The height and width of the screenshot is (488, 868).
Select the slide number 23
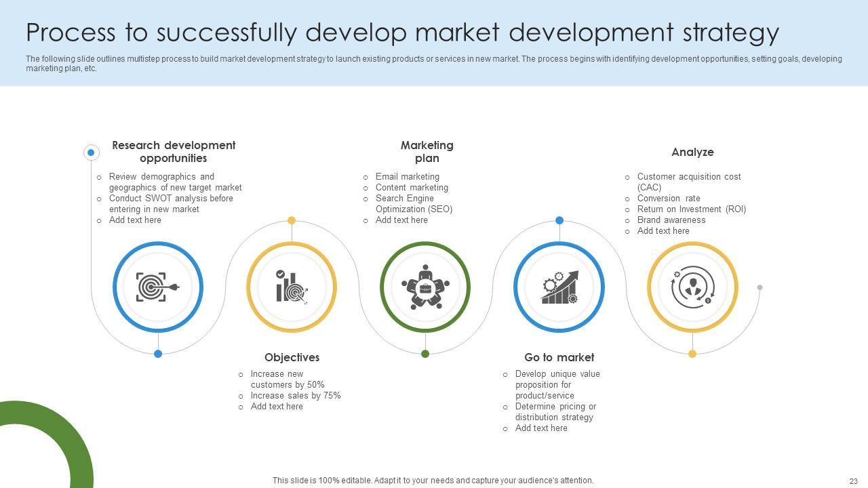pyautogui.click(x=853, y=481)
